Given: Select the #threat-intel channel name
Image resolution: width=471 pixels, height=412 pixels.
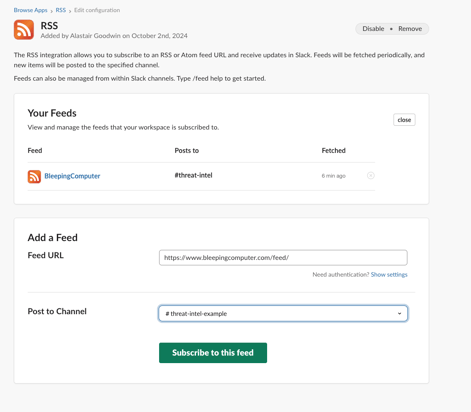Looking at the screenshot, I should point(193,175).
